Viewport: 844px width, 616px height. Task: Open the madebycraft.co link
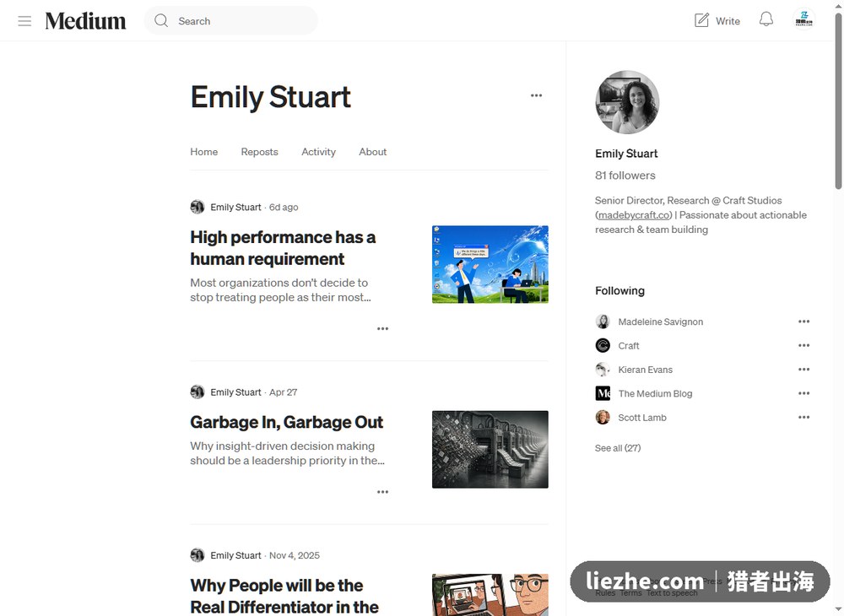[x=635, y=214]
